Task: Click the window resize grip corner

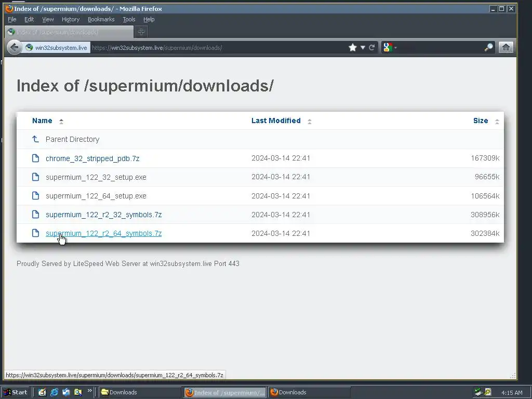Action: pos(513,376)
